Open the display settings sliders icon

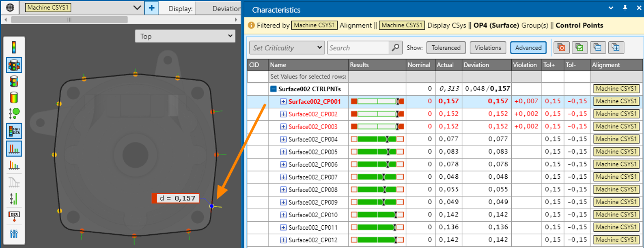point(14,234)
